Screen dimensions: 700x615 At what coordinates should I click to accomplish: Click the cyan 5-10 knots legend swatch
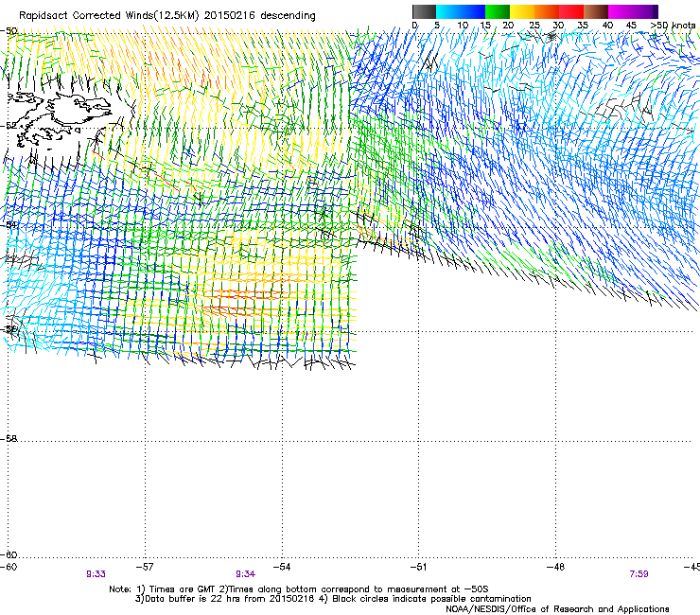pyautogui.click(x=447, y=11)
